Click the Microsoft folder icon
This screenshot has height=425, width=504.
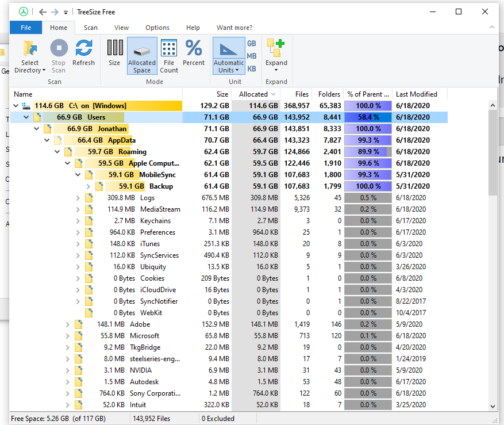tap(79, 335)
